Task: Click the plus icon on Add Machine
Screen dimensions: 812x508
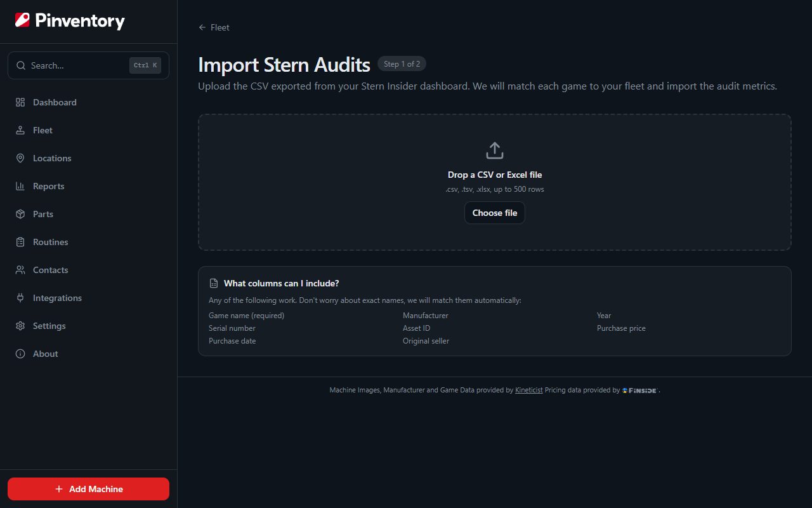Action: [59, 489]
